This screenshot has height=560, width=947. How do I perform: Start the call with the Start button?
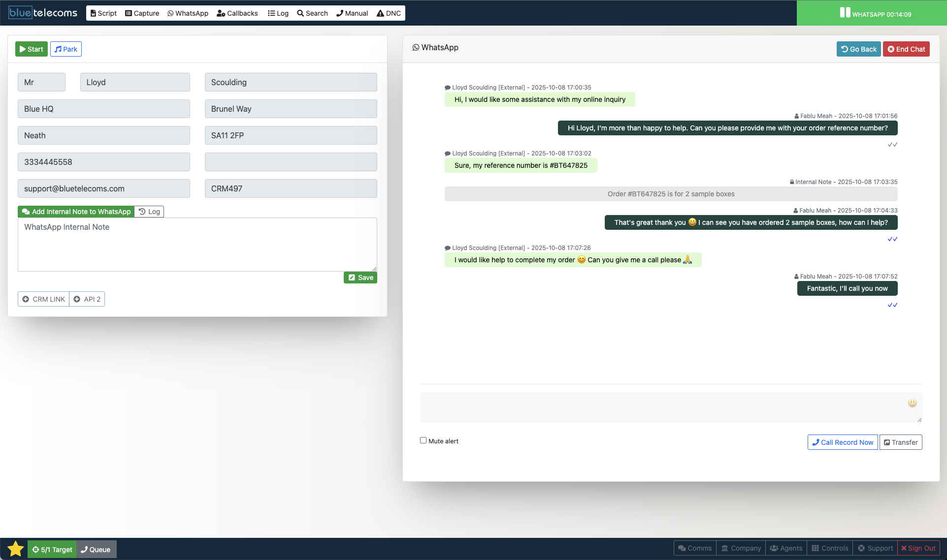pos(31,49)
